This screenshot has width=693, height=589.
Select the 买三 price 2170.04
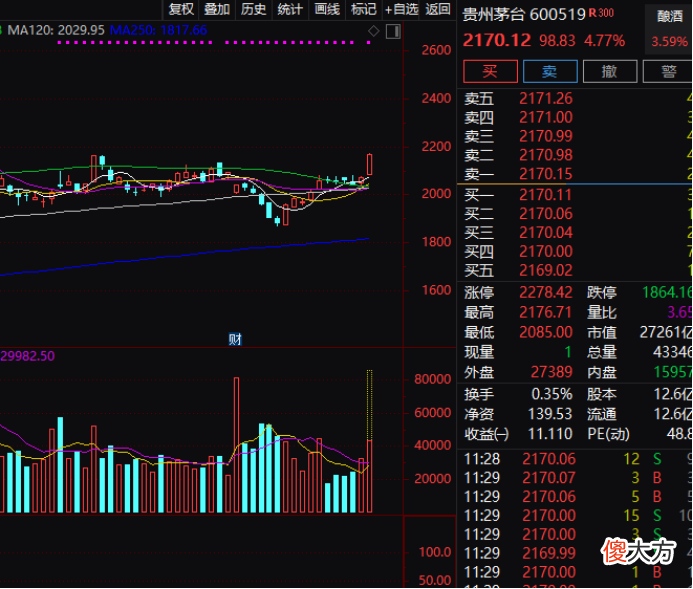(546, 232)
